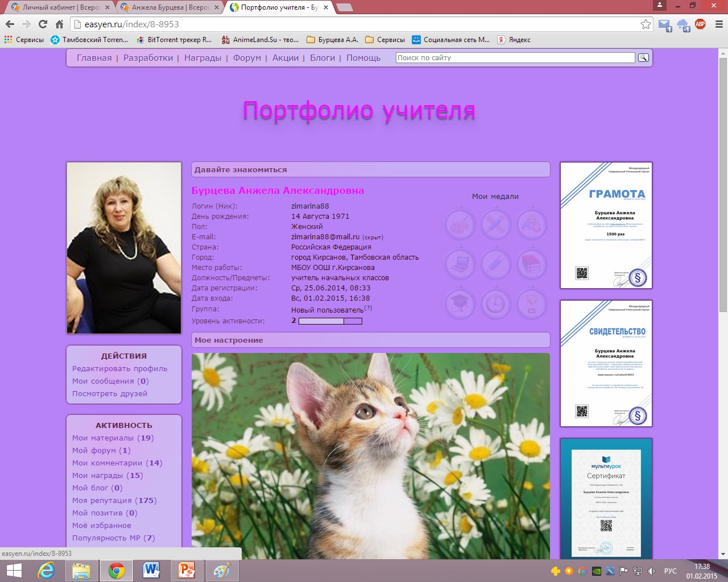This screenshot has height=582, width=728.
Task: Open Microsoft Word from the taskbar
Action: pos(151,570)
